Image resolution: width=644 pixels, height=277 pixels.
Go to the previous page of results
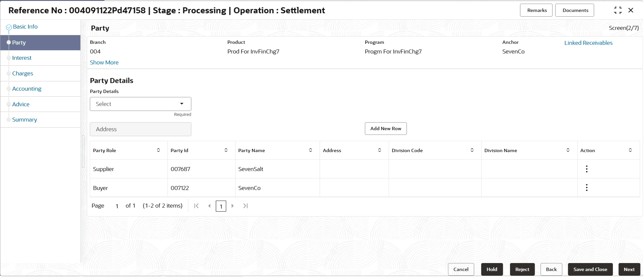coord(209,206)
